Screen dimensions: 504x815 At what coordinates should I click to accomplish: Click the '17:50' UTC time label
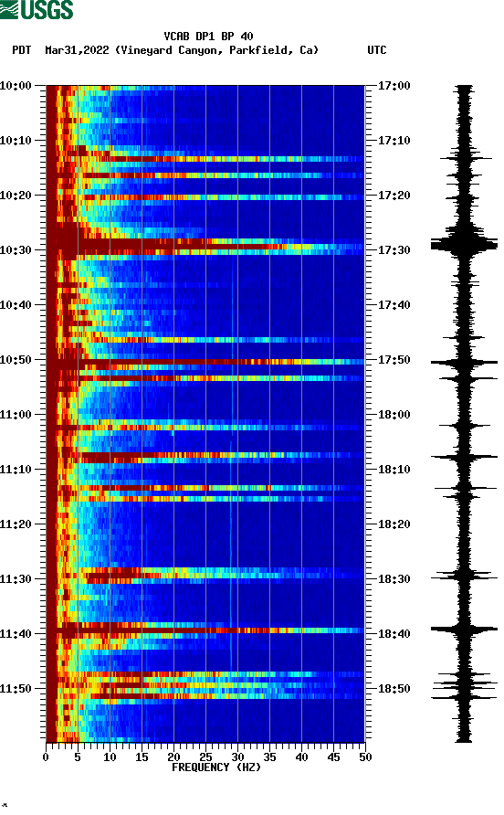[394, 360]
